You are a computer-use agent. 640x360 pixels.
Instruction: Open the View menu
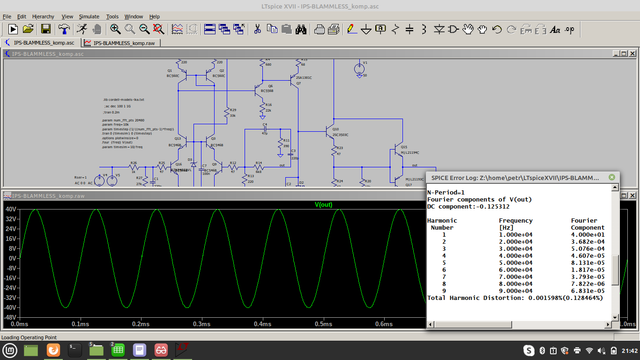67,16
